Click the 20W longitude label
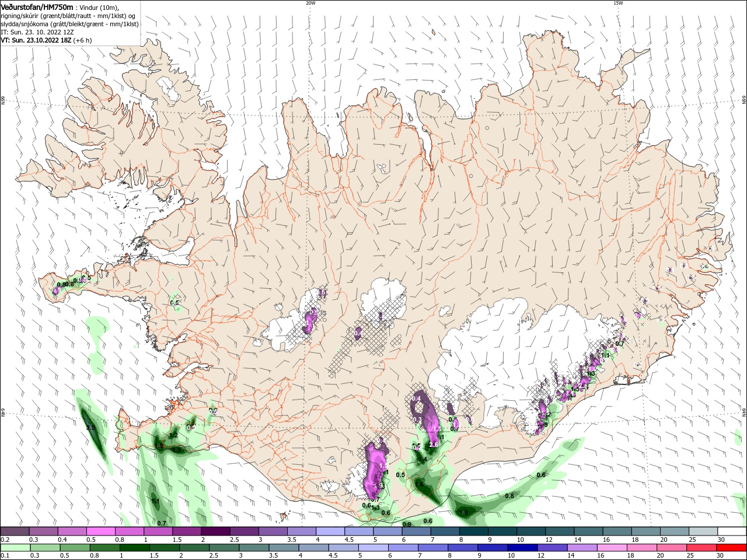 (310, 2)
